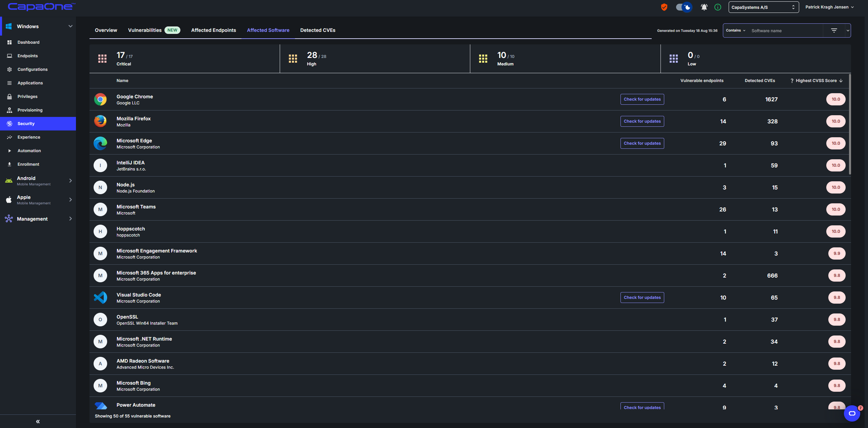Click the CapaOne logo
Screen dimensions: 868x428
[41, 7]
